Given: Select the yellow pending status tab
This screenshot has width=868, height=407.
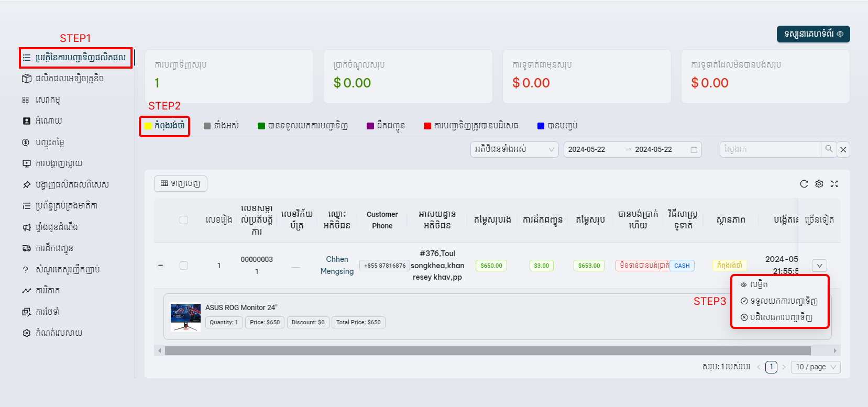Looking at the screenshot, I should (x=164, y=126).
